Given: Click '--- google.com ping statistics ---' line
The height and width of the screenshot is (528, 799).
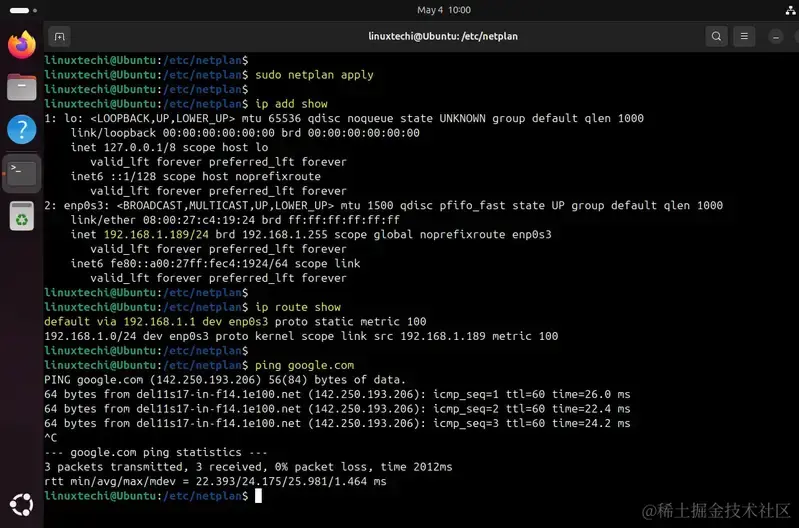Looking at the screenshot, I should click(156, 453).
